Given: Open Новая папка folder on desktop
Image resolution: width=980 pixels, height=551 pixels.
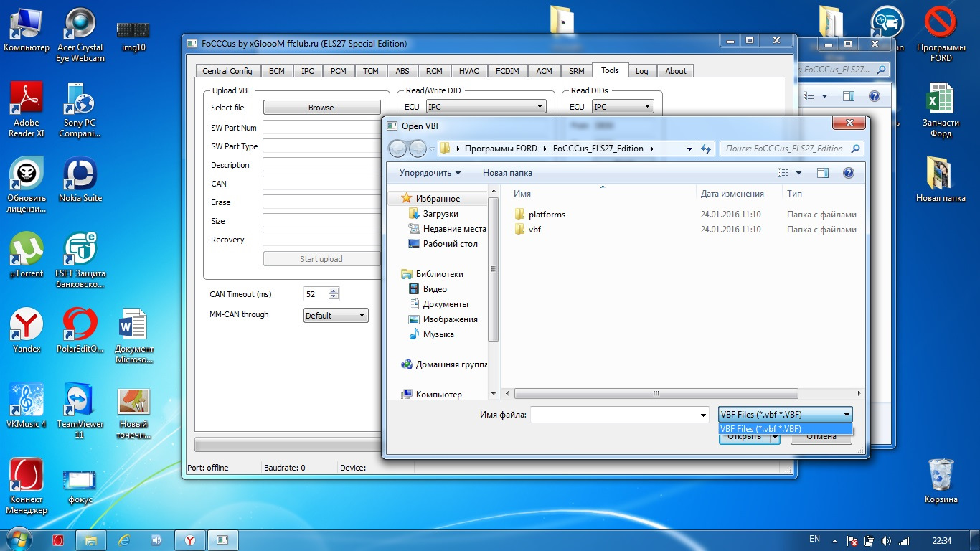Looking at the screenshot, I should (941, 179).
